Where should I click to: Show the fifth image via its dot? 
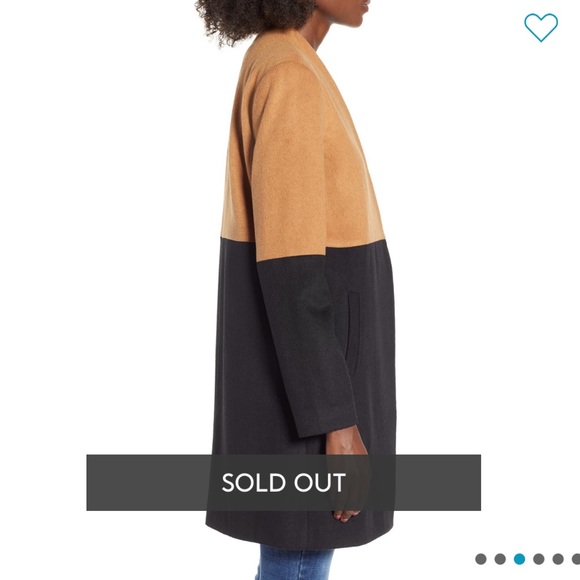pos(558,559)
